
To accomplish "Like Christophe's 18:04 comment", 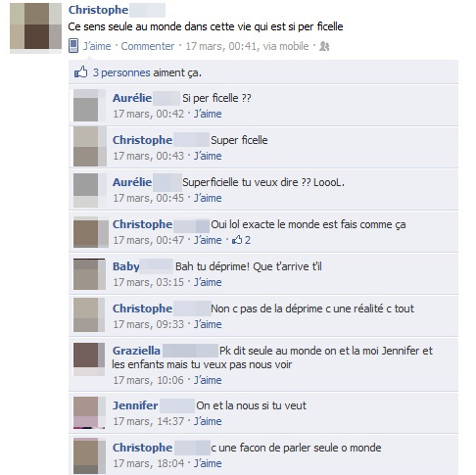I will 208,463.
